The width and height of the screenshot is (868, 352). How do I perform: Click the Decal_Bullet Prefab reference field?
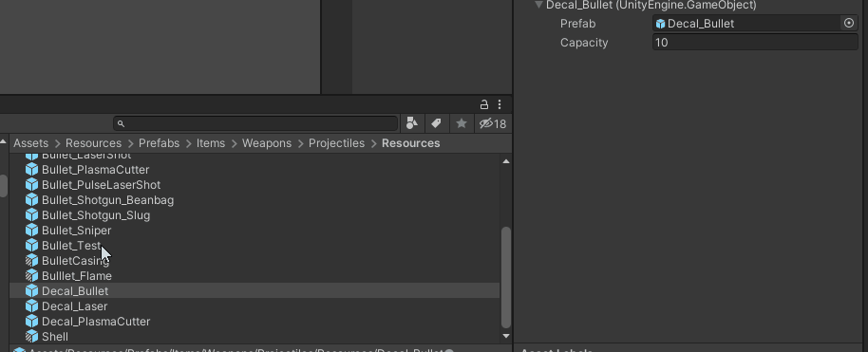coord(747,23)
